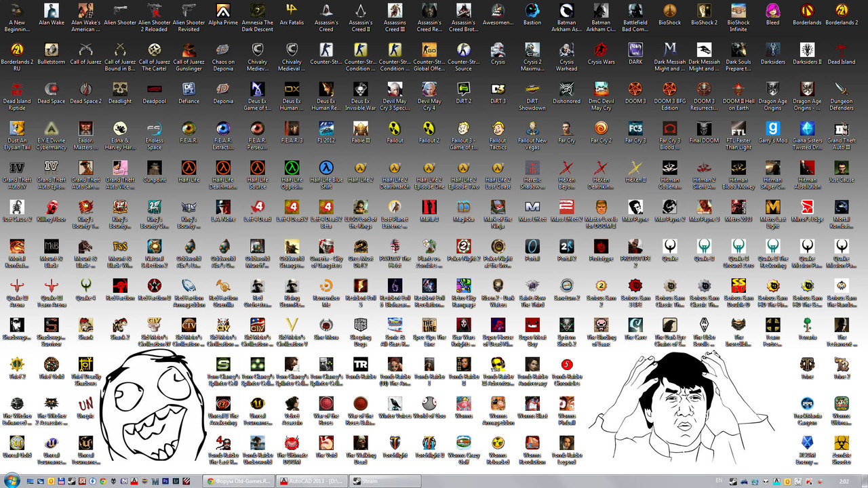The image size is (868, 488).
Task: Switch to the Chrome Old-Games forum taskbar button
Action: click(239, 481)
